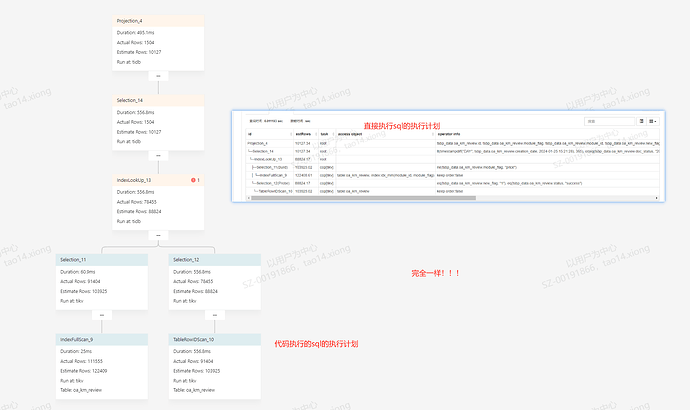The image size is (690, 410).
Task: Click the Selection_14 row in plan table
Action: (452, 151)
